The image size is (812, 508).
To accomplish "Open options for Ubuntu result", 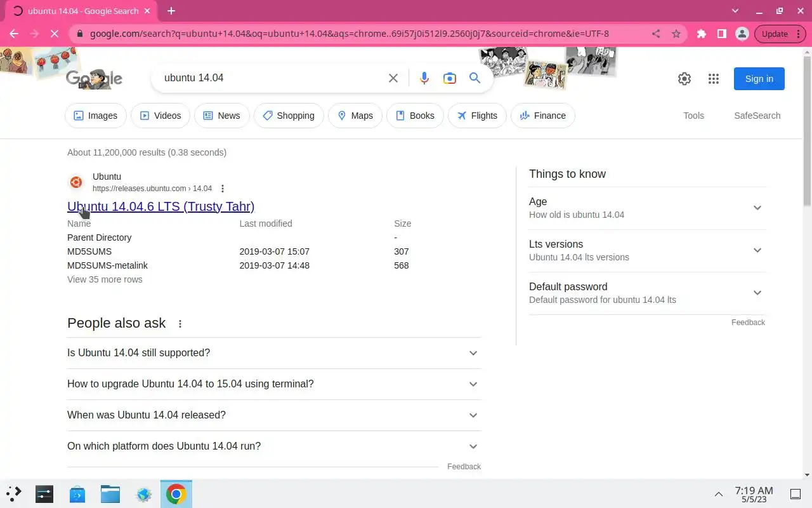I will coord(223,189).
